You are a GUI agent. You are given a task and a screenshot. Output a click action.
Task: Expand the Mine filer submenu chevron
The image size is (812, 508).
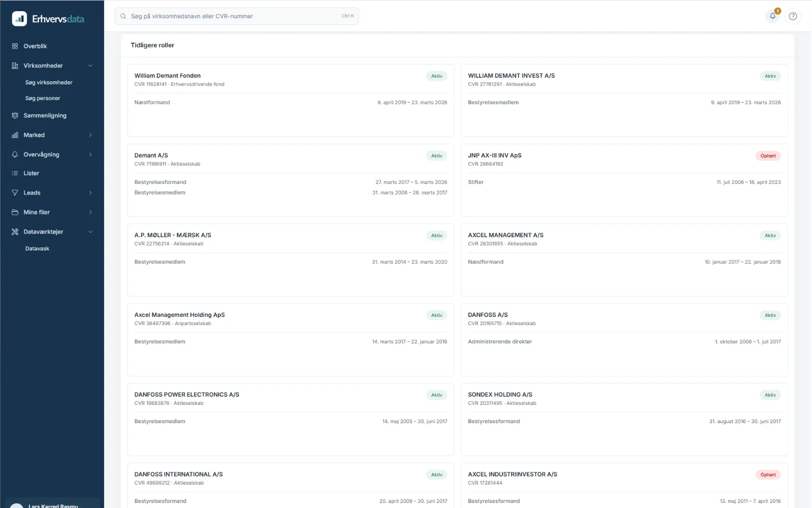tap(90, 212)
